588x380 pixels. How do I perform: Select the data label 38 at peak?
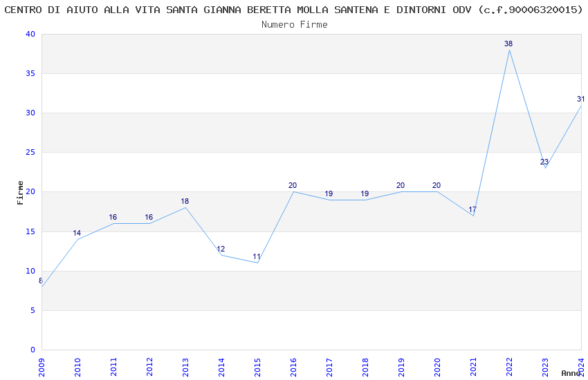coord(508,44)
